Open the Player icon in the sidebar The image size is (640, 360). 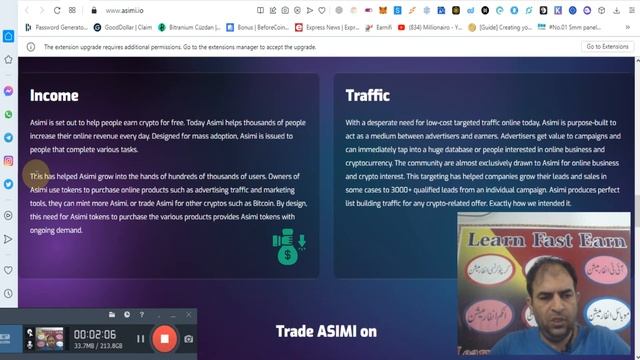click(8, 216)
